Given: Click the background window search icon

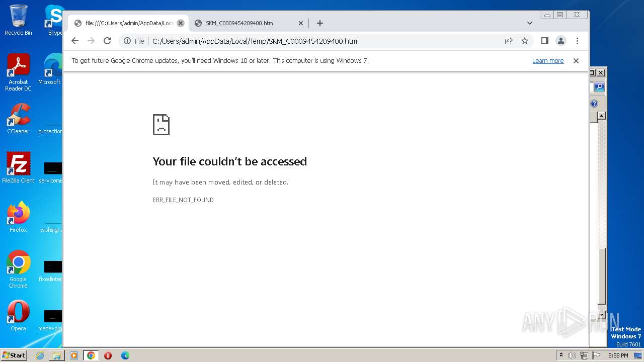Looking at the screenshot, I should (599, 87).
